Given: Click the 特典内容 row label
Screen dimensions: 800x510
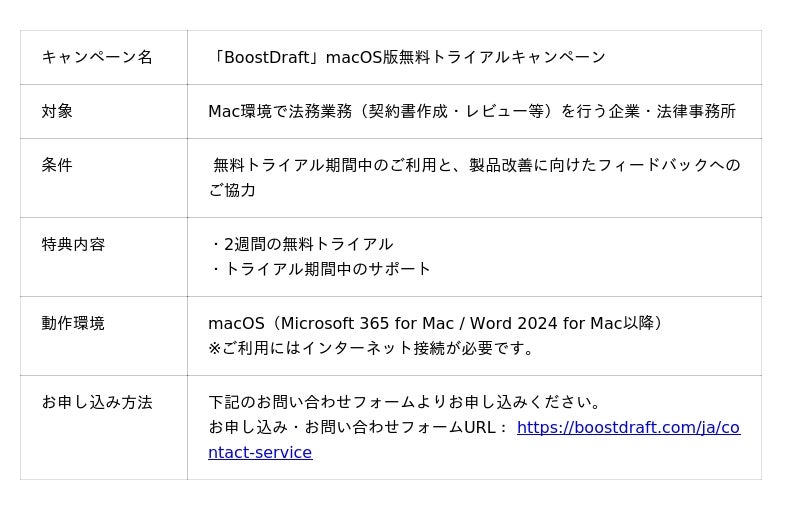Looking at the screenshot, I should tap(73, 244).
